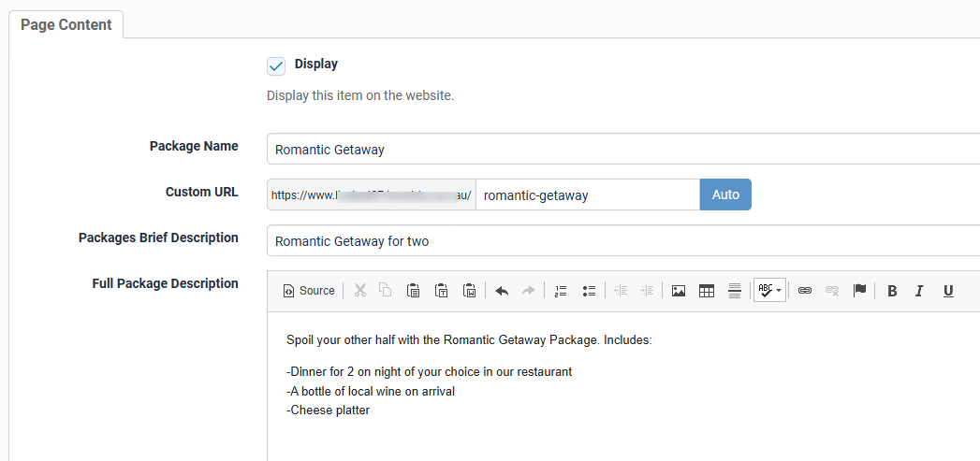Toggle italic formatting

pos(919,291)
